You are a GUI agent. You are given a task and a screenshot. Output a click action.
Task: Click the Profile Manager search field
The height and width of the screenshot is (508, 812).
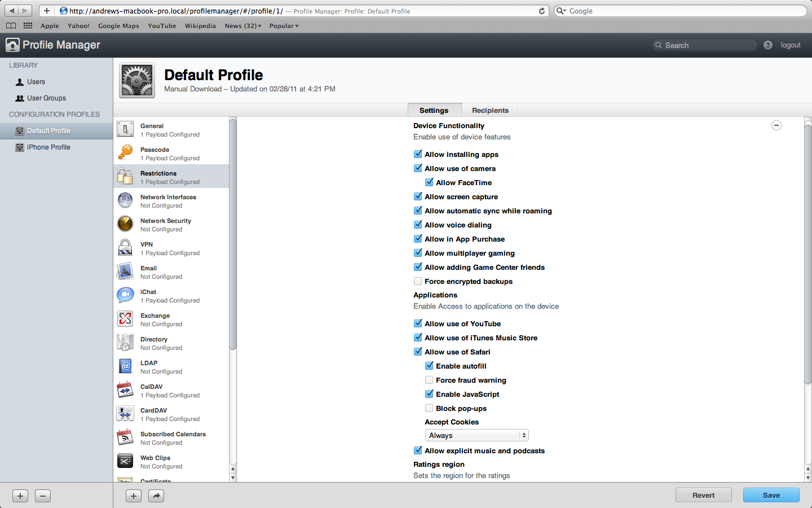[x=705, y=45]
